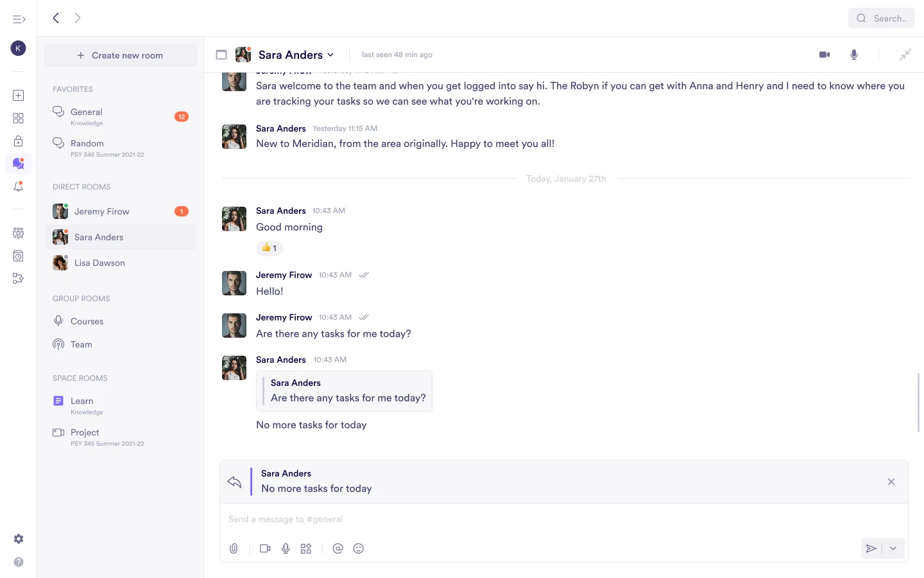This screenshot has width=924, height=578.
Task: Click Create new room button
Action: click(x=121, y=55)
